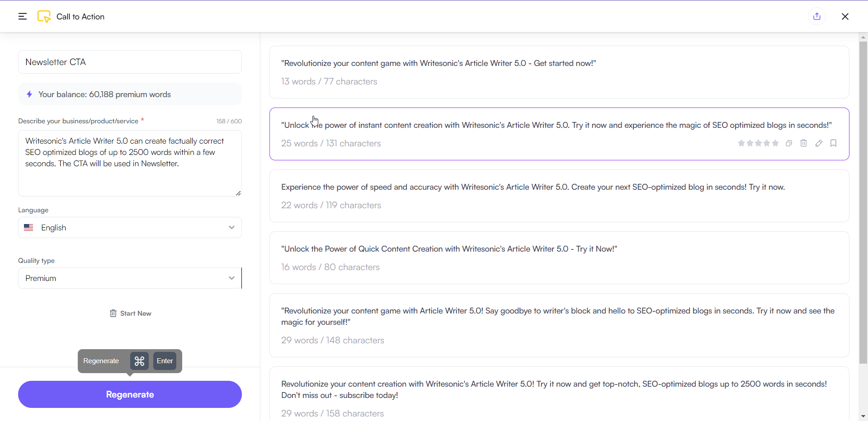This screenshot has width=868, height=421.
Task: Copy the second CTA suggestion
Action: (x=789, y=143)
